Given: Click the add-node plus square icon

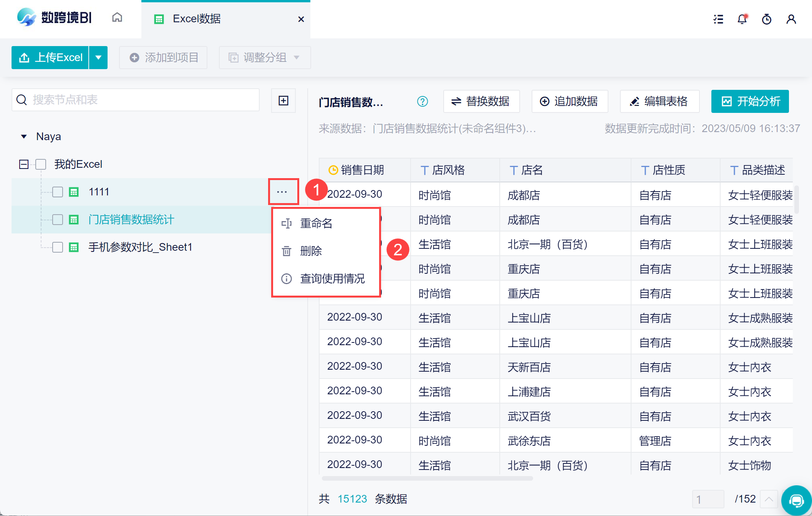Looking at the screenshot, I should (x=283, y=101).
